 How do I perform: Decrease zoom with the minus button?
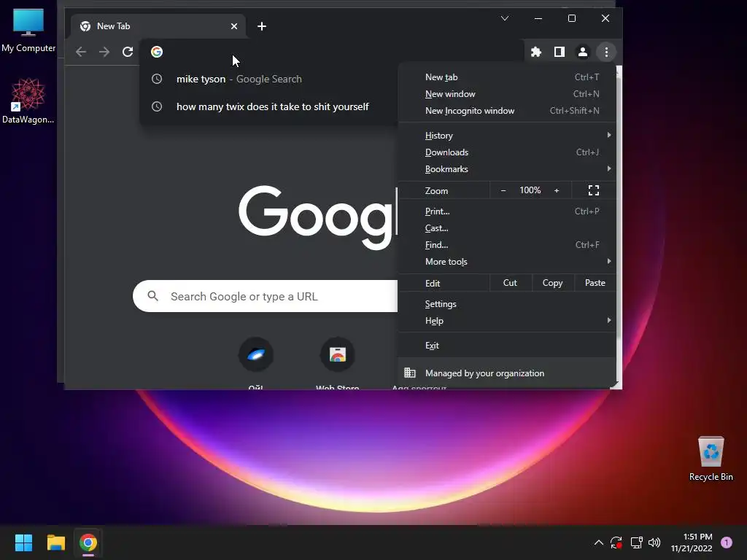[x=503, y=190]
